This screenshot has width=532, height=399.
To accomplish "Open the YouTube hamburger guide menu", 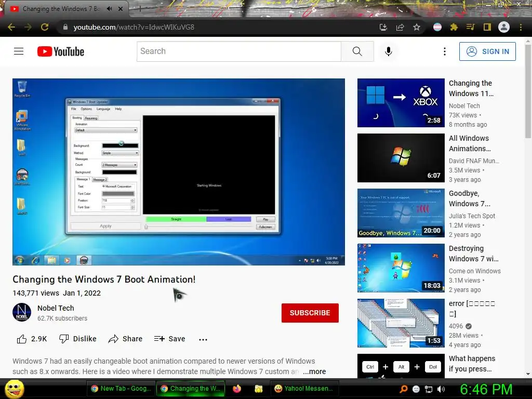I will point(19,51).
